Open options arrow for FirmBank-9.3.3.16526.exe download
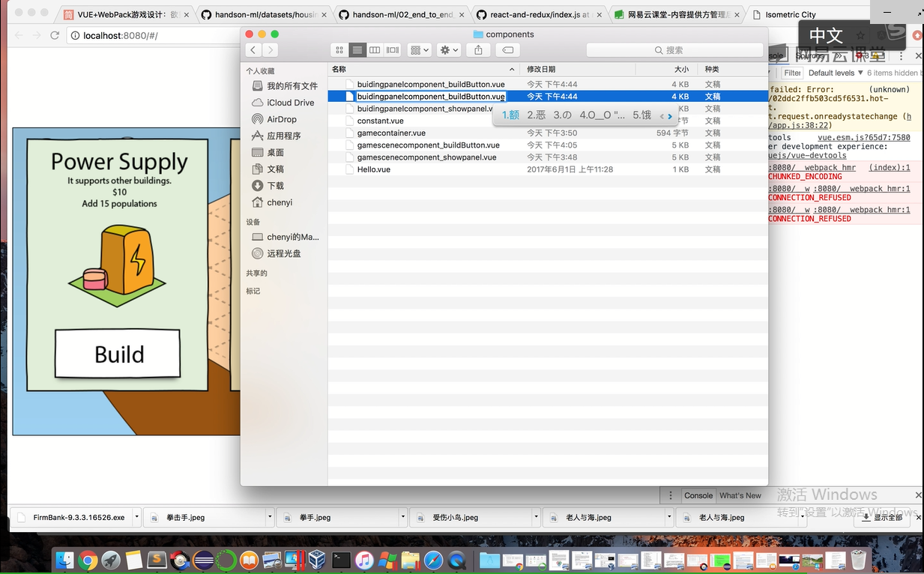This screenshot has height=574, width=924. [x=136, y=517]
